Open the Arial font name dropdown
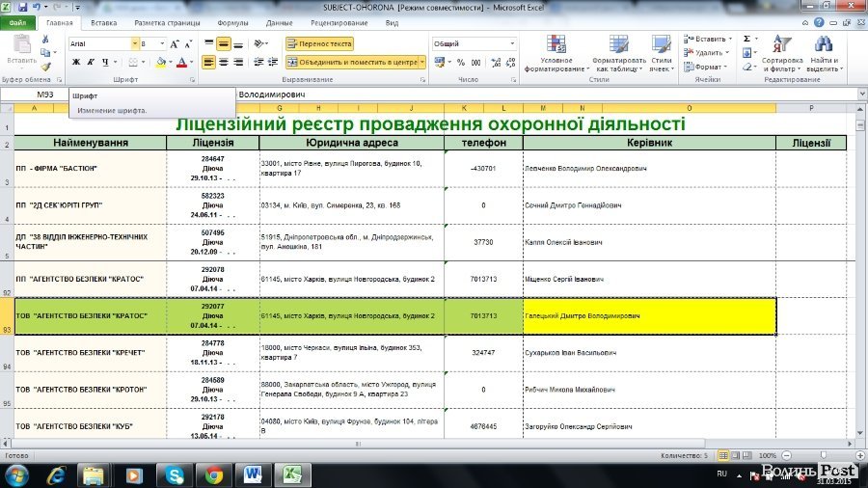Viewport: 868px width, 488px height. [x=135, y=44]
